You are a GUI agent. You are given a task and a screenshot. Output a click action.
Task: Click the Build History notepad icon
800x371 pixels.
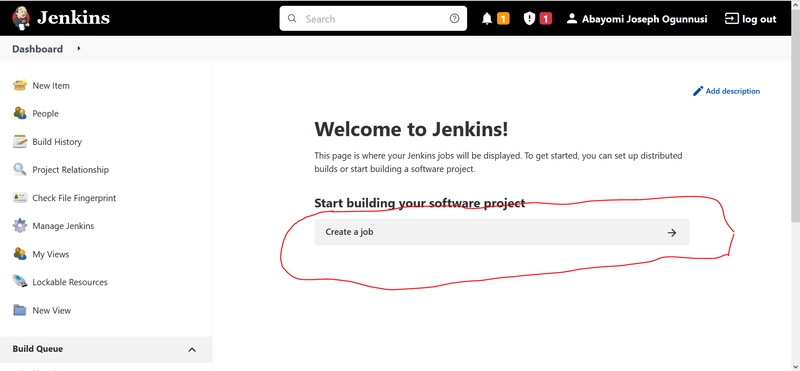(19, 141)
